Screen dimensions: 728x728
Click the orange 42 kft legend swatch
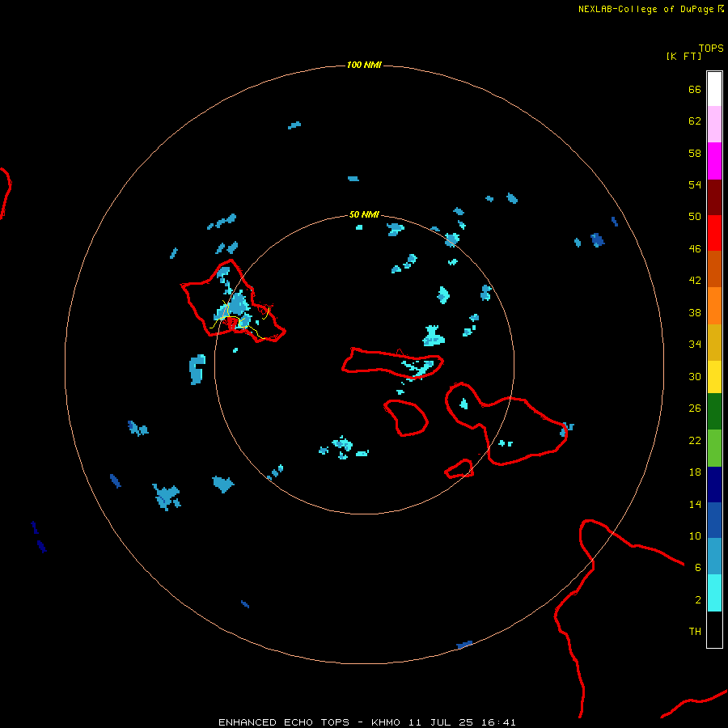click(x=714, y=306)
